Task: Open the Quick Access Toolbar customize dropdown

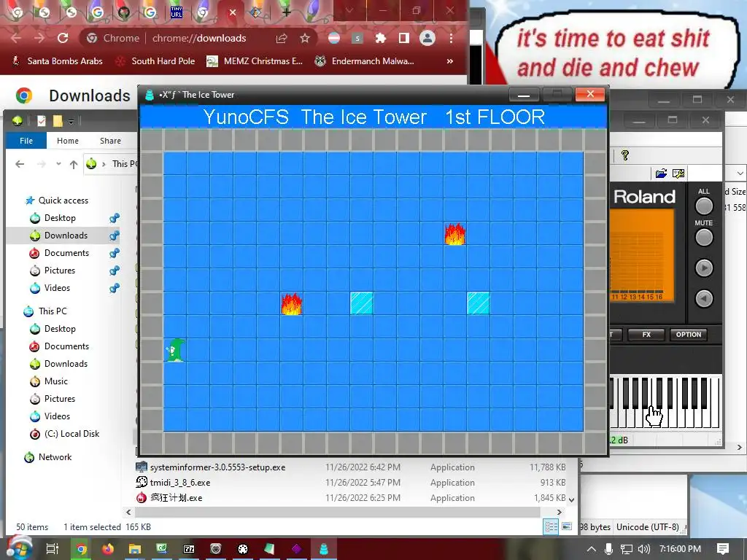Action: click(x=71, y=122)
